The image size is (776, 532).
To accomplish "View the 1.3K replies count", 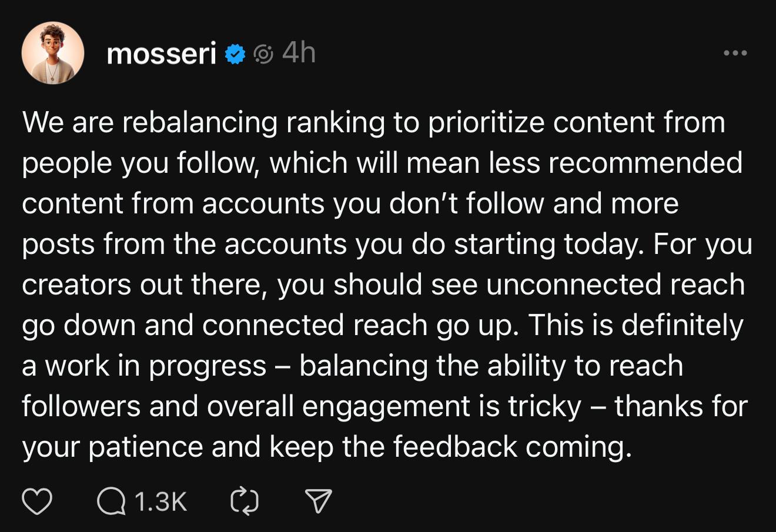I will (160, 501).
